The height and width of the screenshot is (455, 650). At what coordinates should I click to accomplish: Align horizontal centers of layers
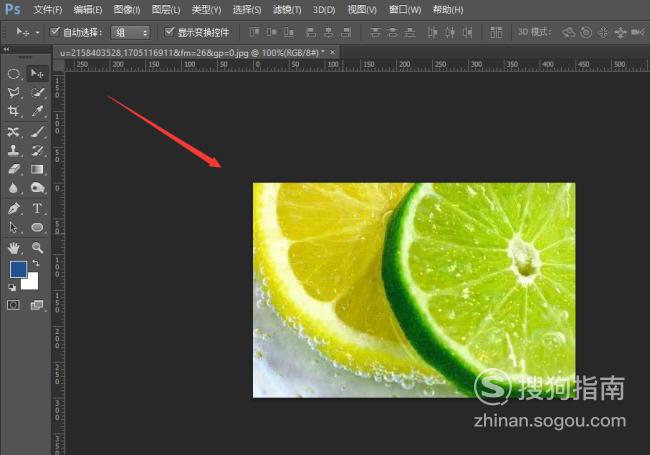pos(329,32)
